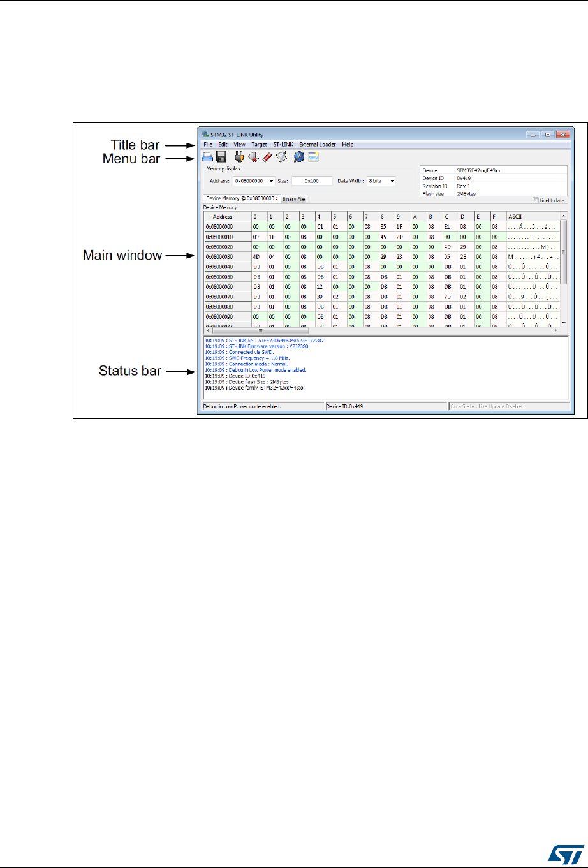Click status bar Core State entry

(x=509, y=406)
